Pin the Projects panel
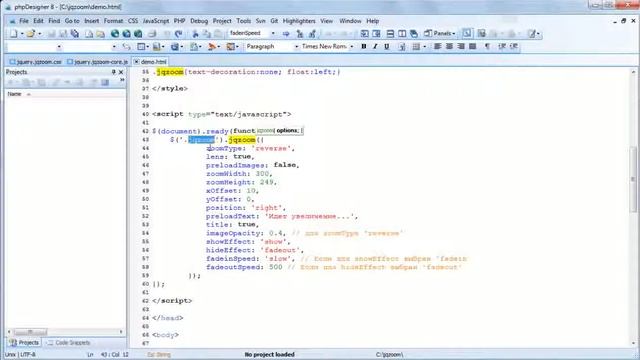The height and width of the screenshot is (360, 640). pos(113,72)
